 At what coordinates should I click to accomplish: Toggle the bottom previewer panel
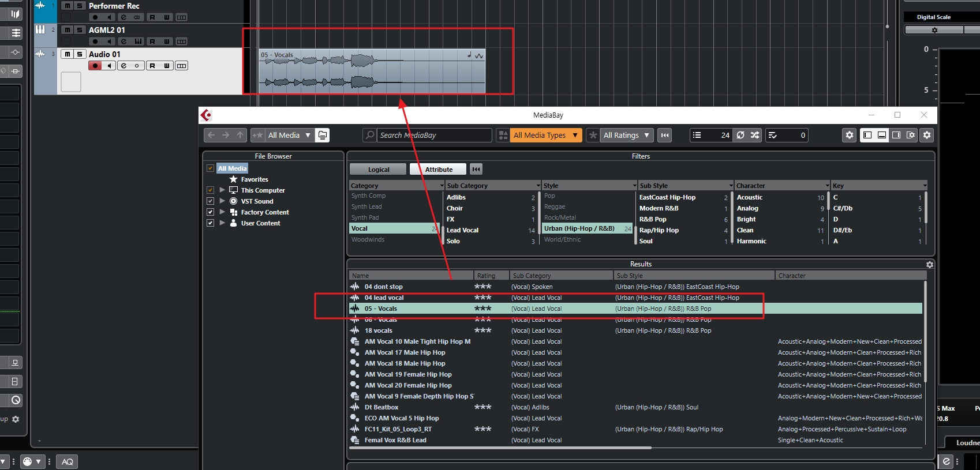(x=882, y=135)
